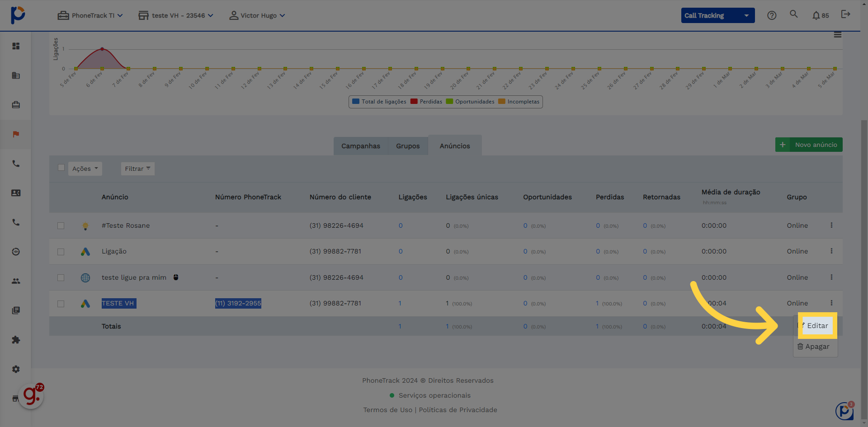The height and width of the screenshot is (427, 868).
Task: Check the teste ligue pra mim checkbox
Action: tap(61, 277)
